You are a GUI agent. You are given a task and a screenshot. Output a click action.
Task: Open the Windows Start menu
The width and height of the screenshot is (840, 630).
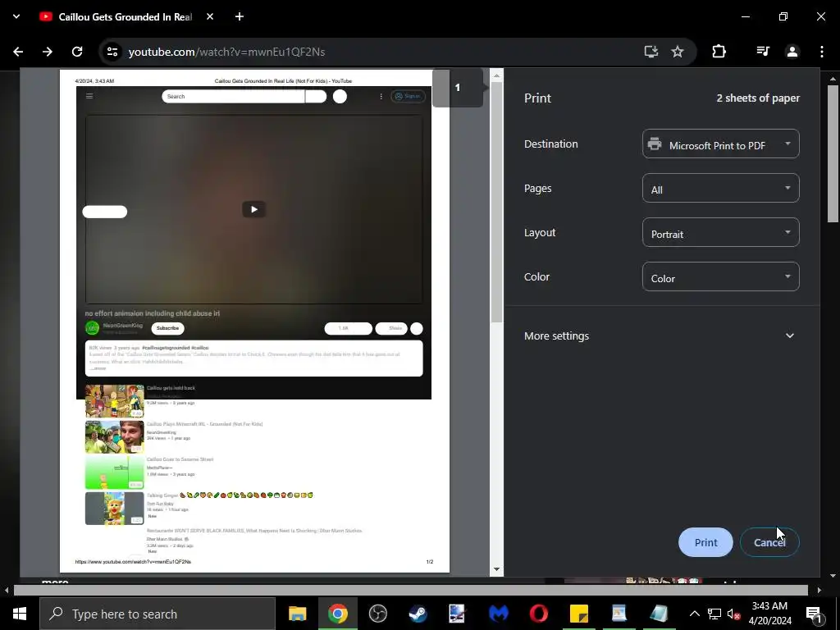(20, 614)
